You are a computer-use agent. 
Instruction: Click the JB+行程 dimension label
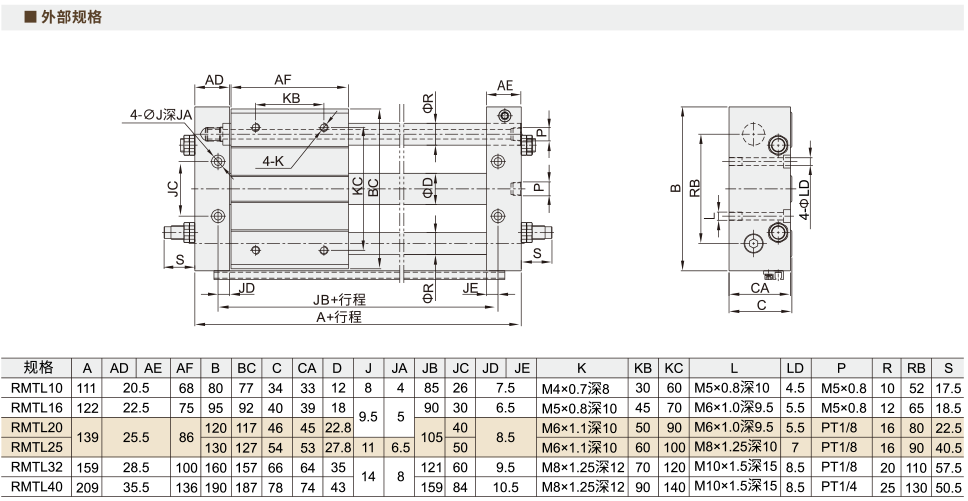[338, 300]
